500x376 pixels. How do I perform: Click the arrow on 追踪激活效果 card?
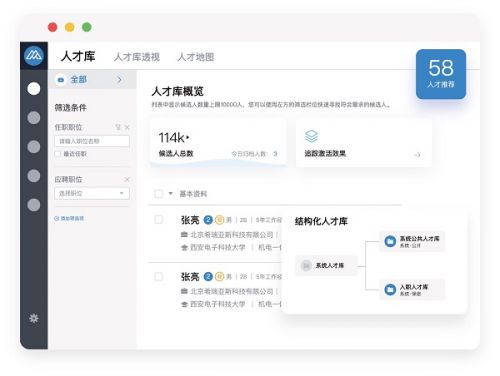(417, 155)
